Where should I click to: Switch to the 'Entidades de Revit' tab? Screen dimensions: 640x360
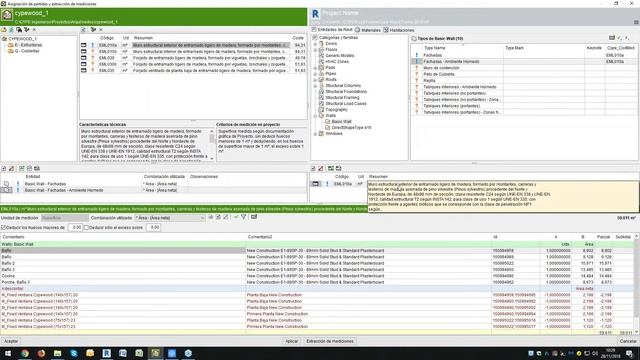(332, 30)
